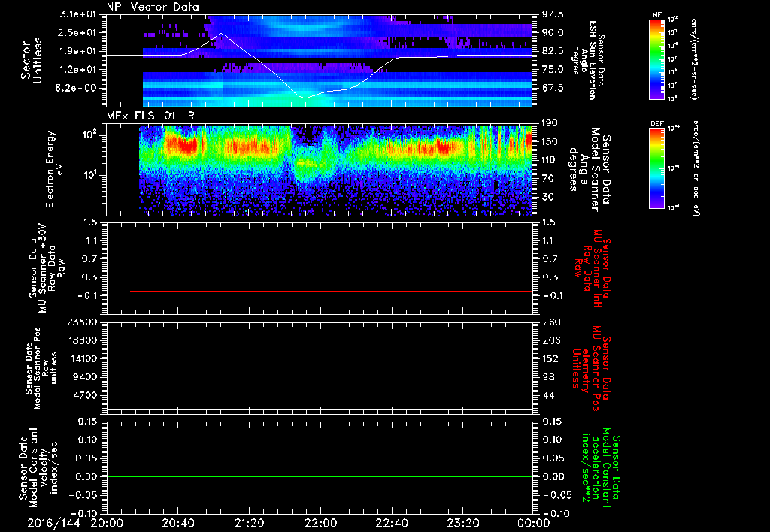Click the "23:20" time axis tick

pyautogui.click(x=462, y=523)
